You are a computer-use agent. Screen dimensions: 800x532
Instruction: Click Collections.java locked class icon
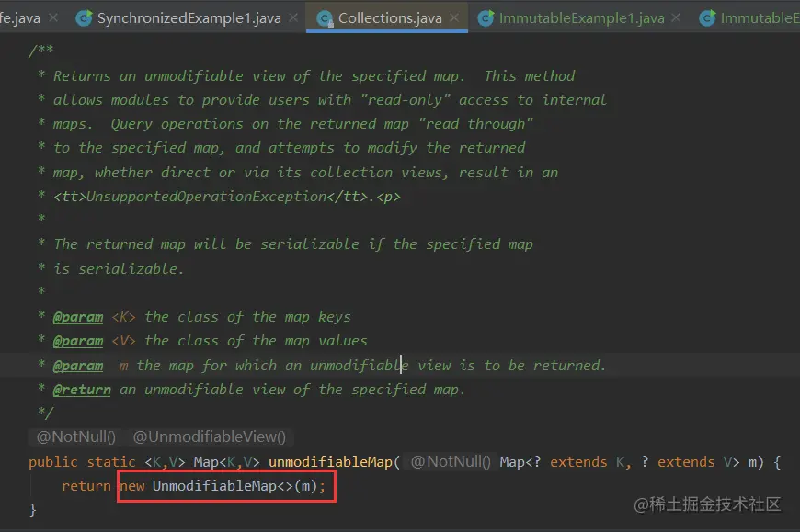tap(325, 19)
